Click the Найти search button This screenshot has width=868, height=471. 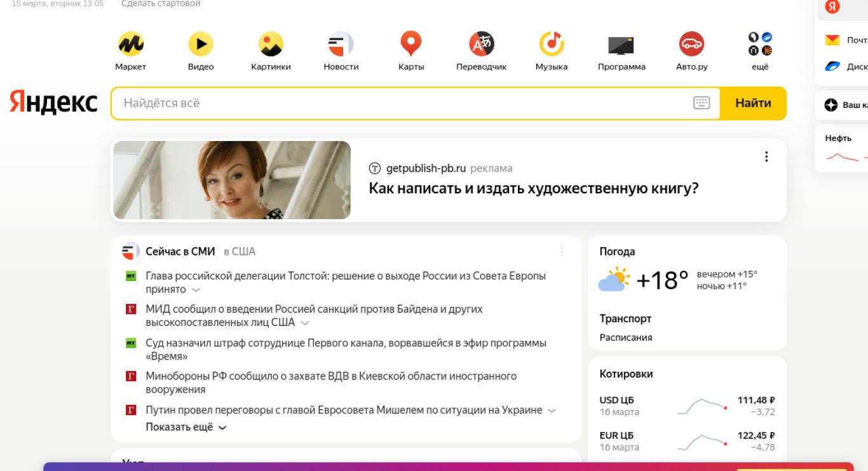tap(753, 103)
